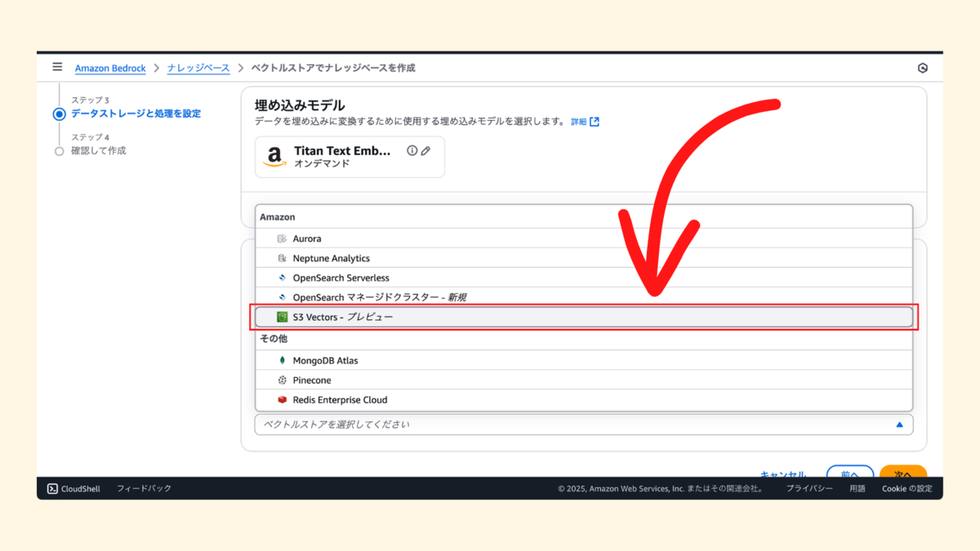The image size is (980, 551).
Task: Open Cookie の設定 in the footer
Action: click(906, 488)
